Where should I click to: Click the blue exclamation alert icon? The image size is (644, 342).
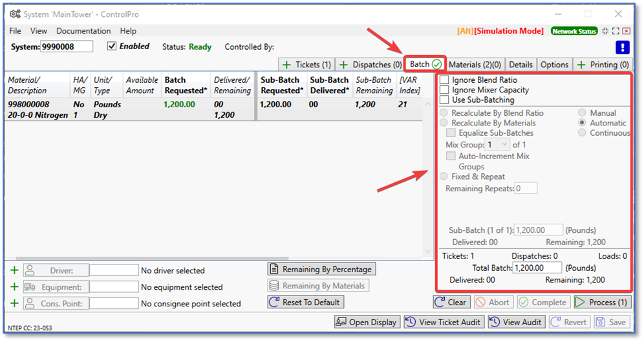pos(622,47)
